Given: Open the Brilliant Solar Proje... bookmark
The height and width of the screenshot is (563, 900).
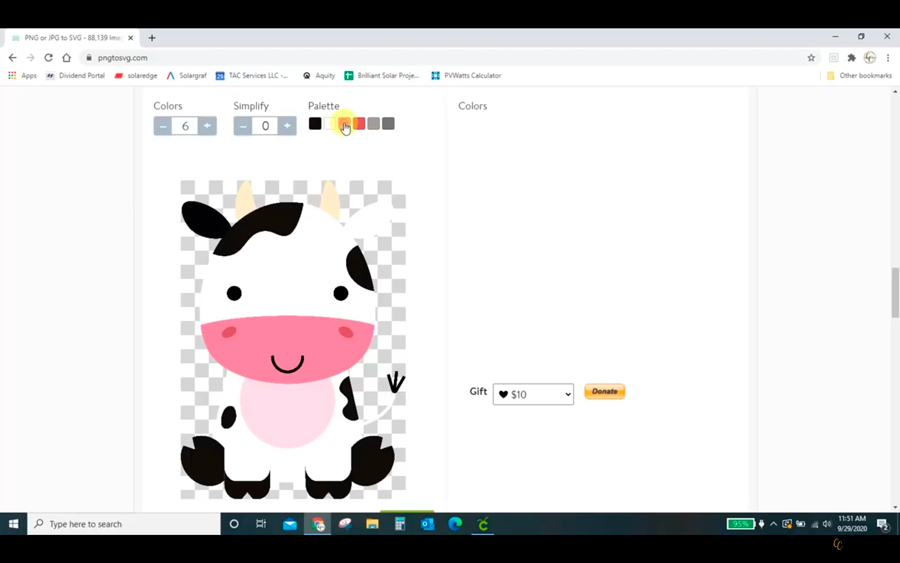Looking at the screenshot, I should coord(382,75).
